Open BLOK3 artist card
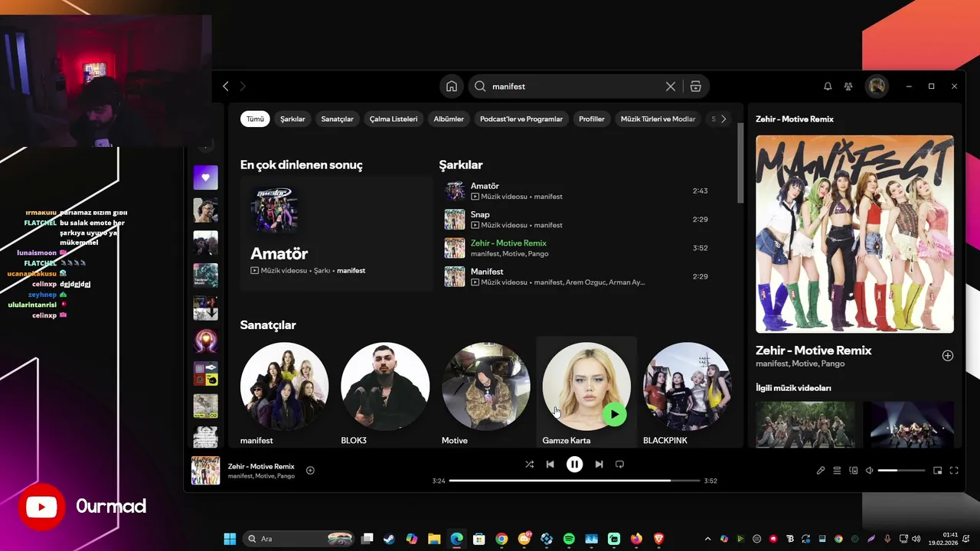The width and height of the screenshot is (980, 551). pos(385,393)
